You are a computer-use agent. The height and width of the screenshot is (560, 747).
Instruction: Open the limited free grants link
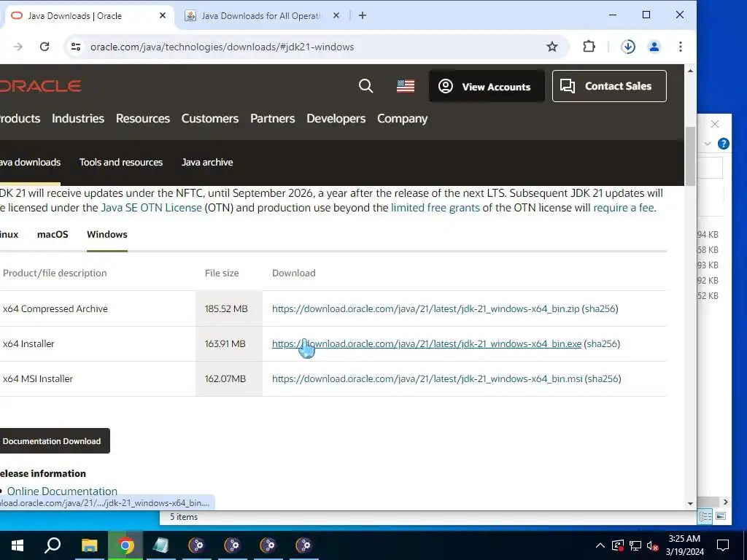(436, 208)
